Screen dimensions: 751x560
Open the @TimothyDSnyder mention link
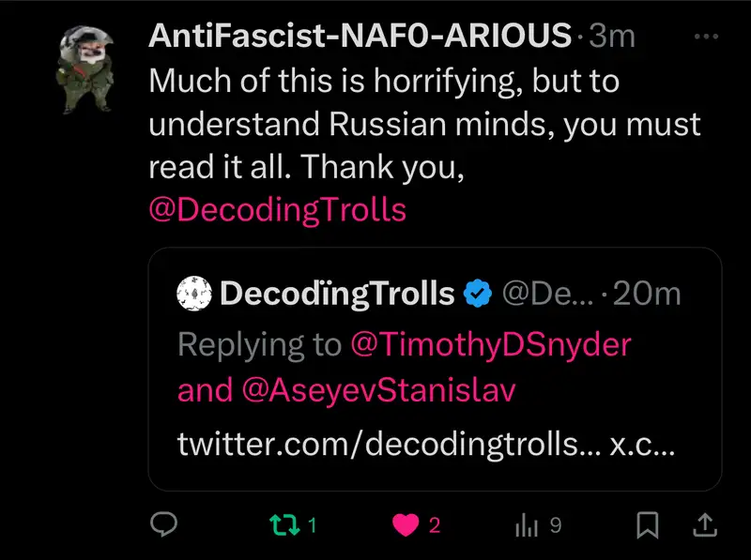coord(490,343)
